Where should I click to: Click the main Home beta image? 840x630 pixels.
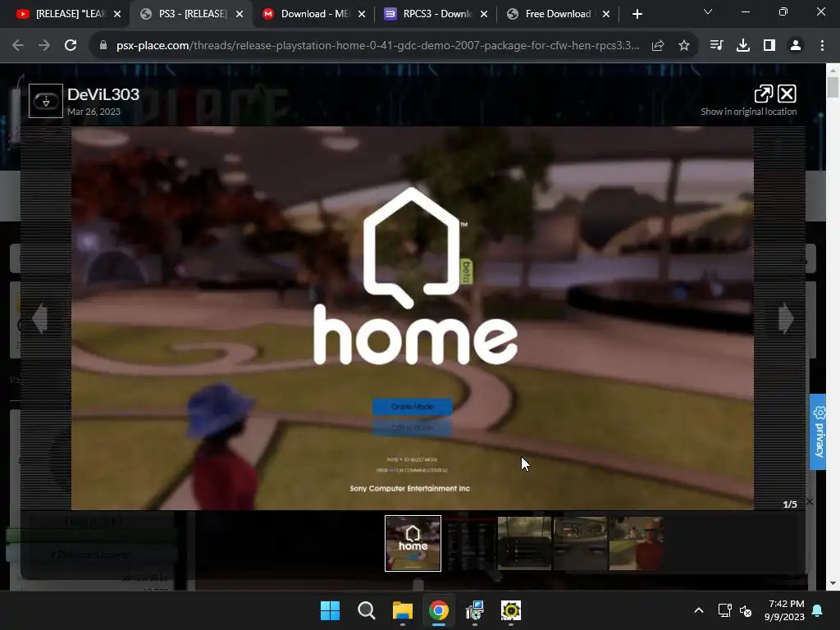click(x=413, y=318)
